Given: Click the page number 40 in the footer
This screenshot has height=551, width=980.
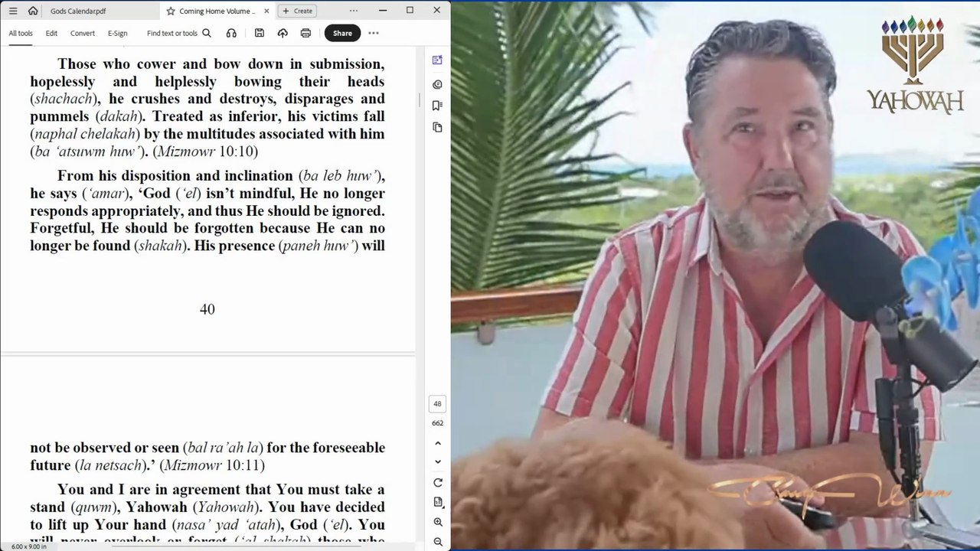Looking at the screenshot, I should pos(207,309).
